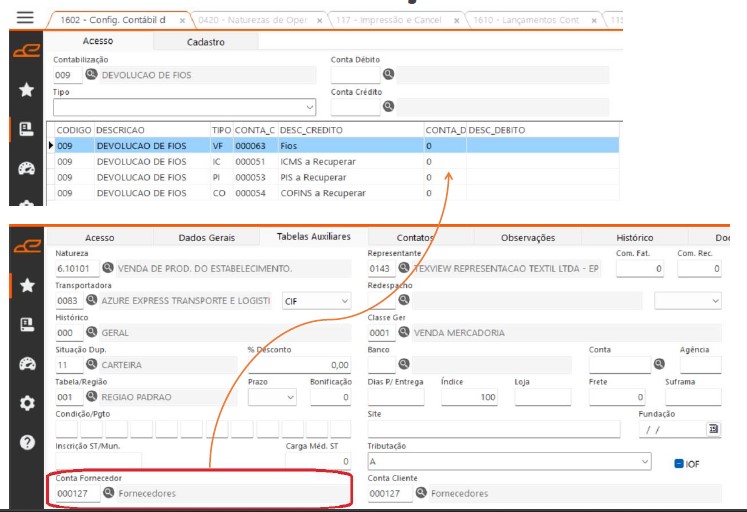Open the hamburger menu icon
Image resolution: width=747 pixels, height=512 pixels.
25,18
